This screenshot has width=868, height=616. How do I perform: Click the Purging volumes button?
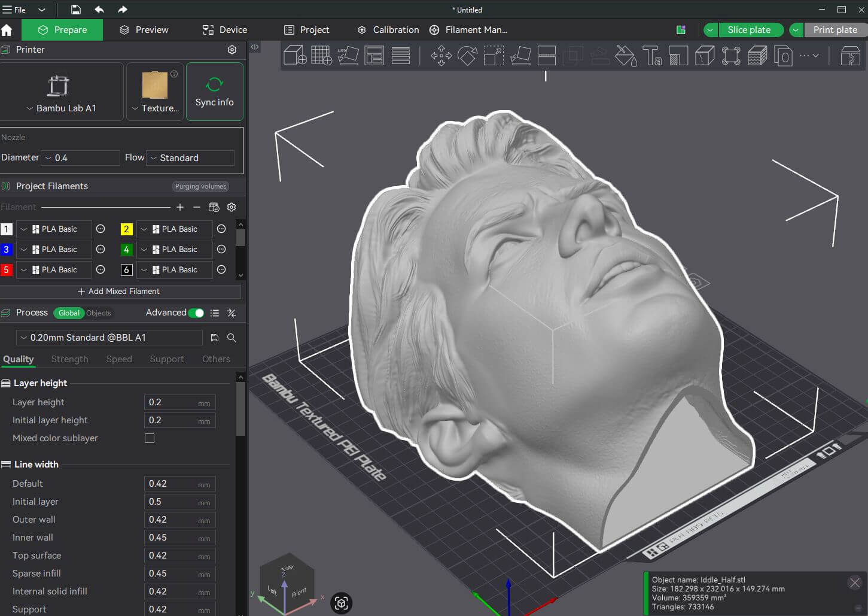200,186
